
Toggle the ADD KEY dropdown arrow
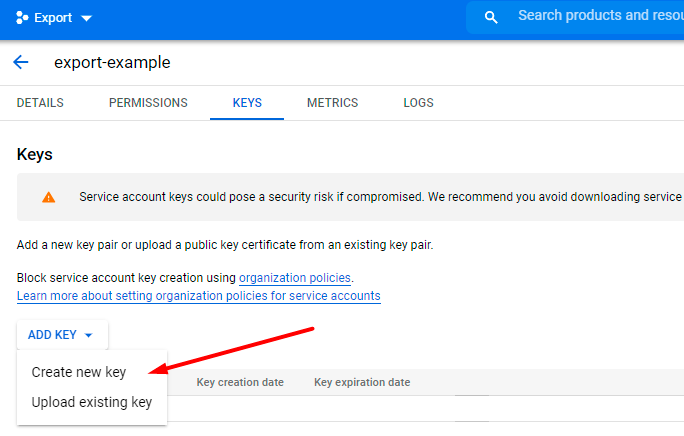point(89,336)
